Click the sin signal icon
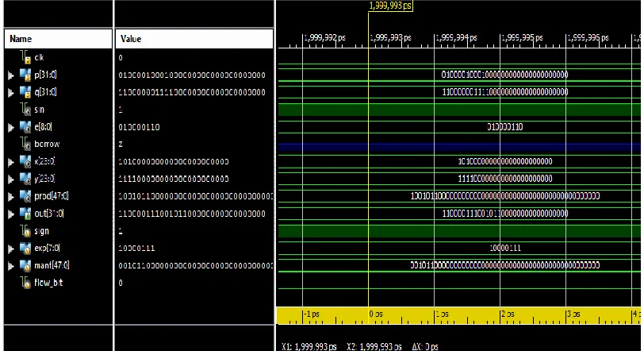 pos(25,110)
